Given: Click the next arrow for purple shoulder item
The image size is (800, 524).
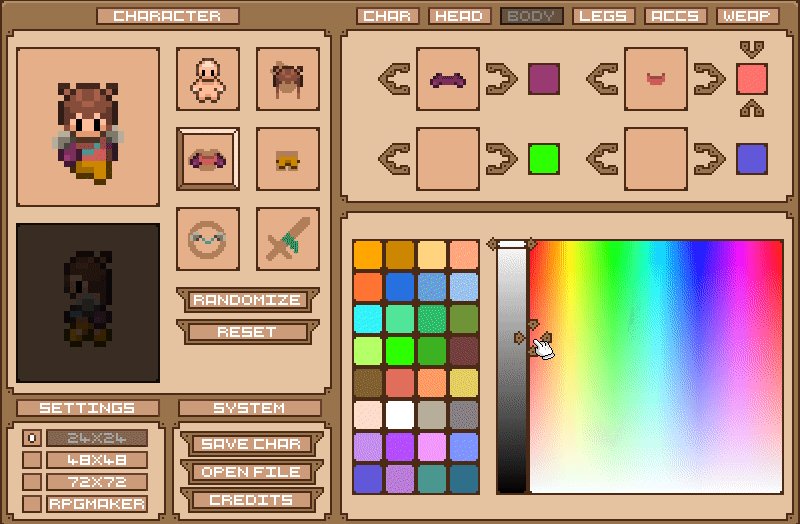Looking at the screenshot, I should (x=502, y=79).
